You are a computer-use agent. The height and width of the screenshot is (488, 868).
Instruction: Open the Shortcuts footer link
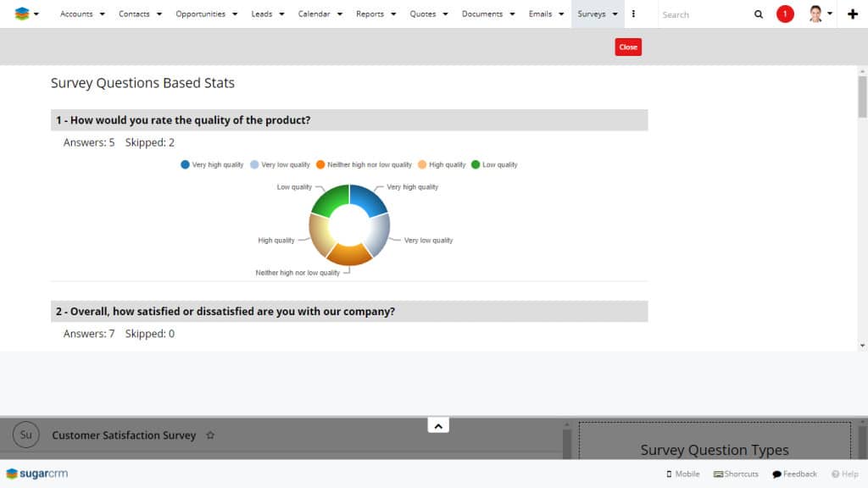pyautogui.click(x=736, y=474)
